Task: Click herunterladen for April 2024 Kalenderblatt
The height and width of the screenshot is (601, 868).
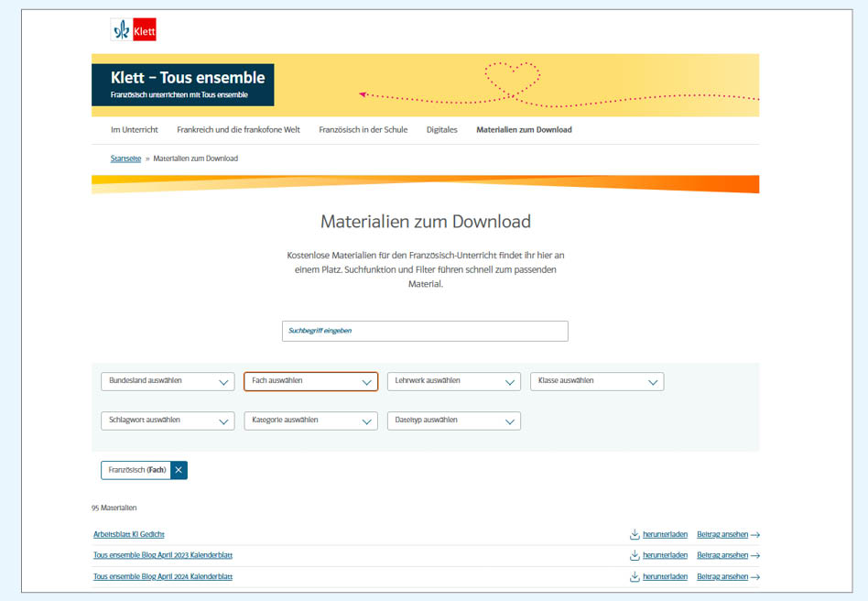Action: pyautogui.click(x=665, y=576)
